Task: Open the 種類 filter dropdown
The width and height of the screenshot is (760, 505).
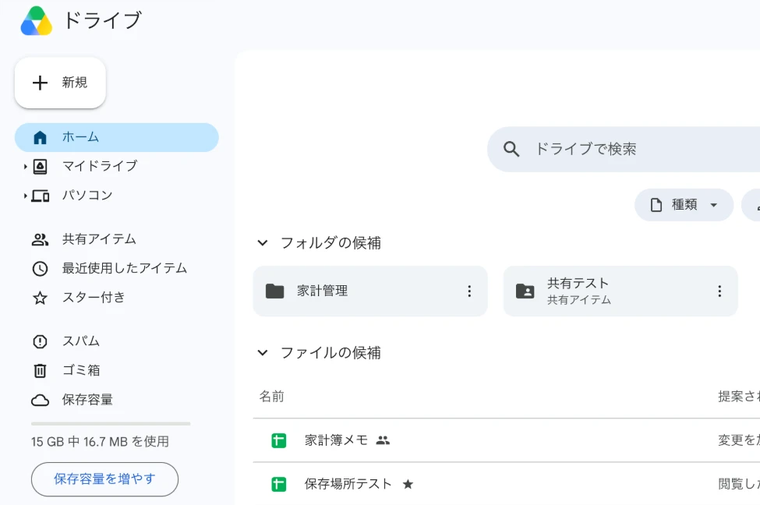Action: [684, 205]
